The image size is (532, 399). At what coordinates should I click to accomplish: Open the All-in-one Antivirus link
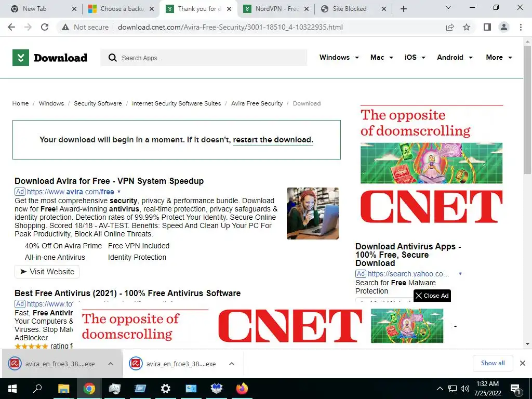coord(55,257)
